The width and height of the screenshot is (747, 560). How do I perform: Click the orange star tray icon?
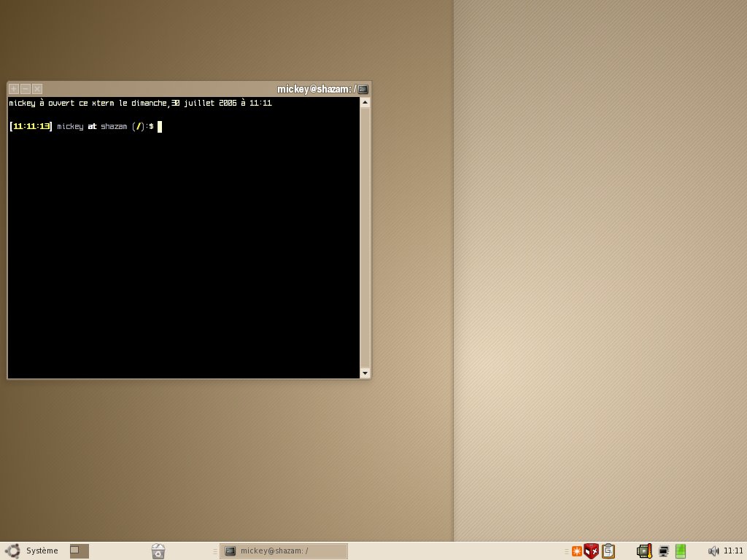pyautogui.click(x=577, y=551)
